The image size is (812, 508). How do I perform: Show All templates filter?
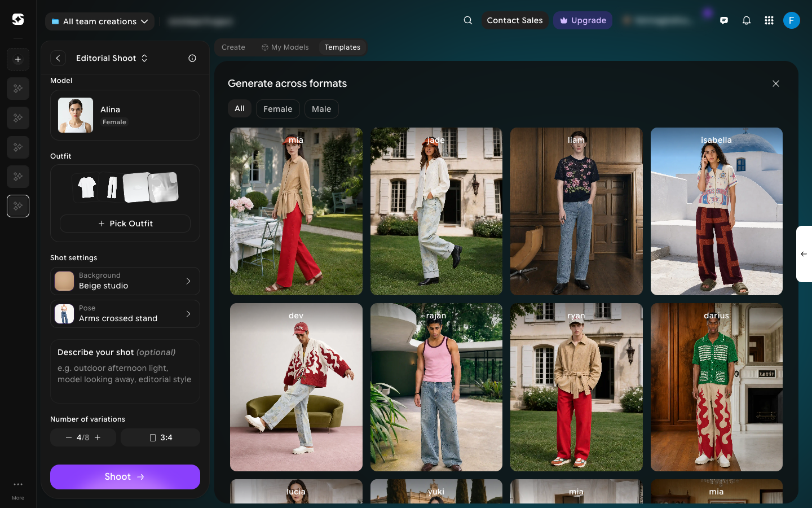pyautogui.click(x=240, y=109)
